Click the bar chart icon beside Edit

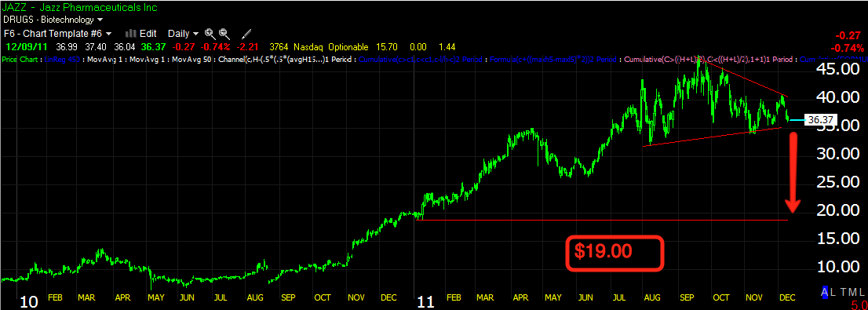click(x=131, y=33)
